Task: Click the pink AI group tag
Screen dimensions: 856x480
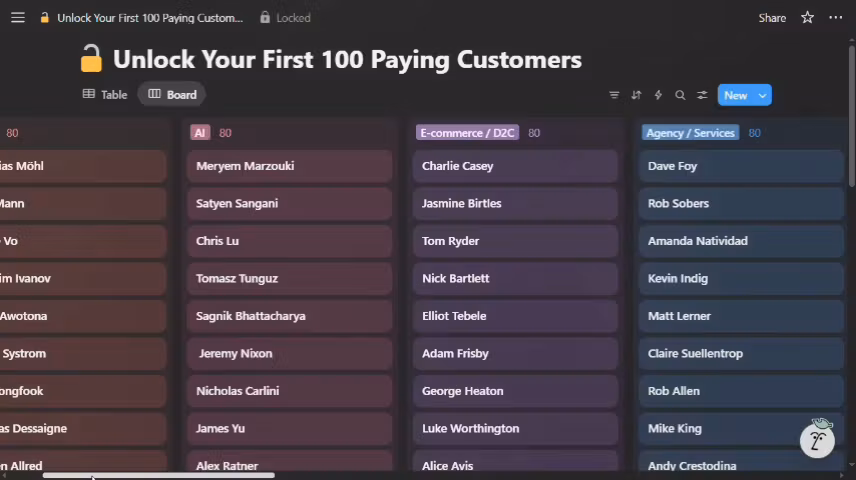Action: [x=200, y=133]
